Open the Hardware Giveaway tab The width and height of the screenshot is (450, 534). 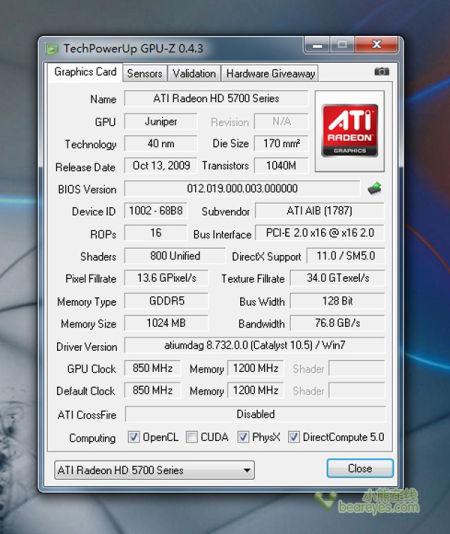(270, 73)
